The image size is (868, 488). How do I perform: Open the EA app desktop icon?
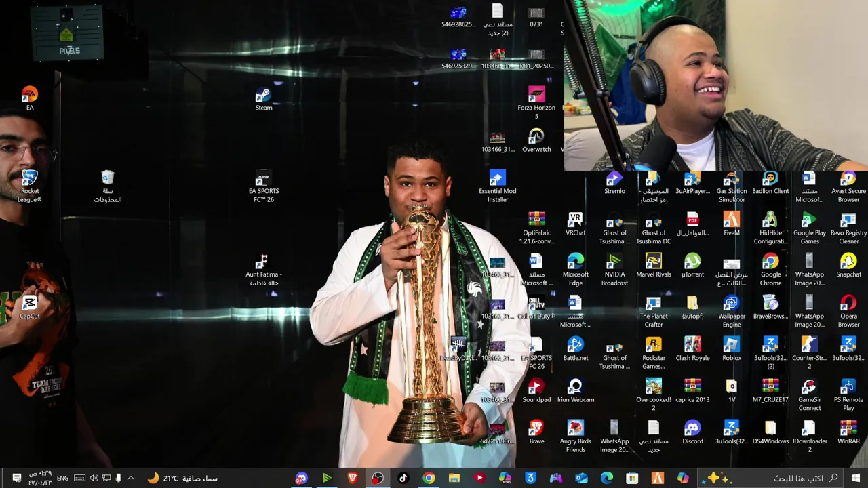tap(30, 98)
